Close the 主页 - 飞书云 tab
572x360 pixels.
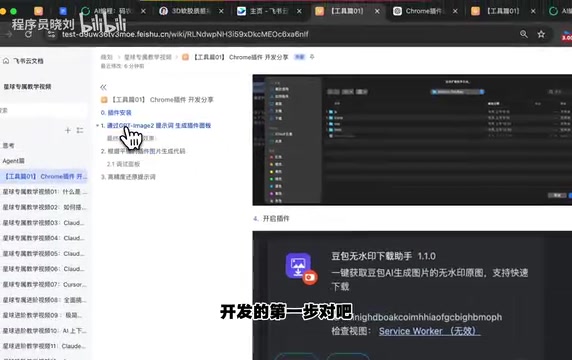(299, 11)
